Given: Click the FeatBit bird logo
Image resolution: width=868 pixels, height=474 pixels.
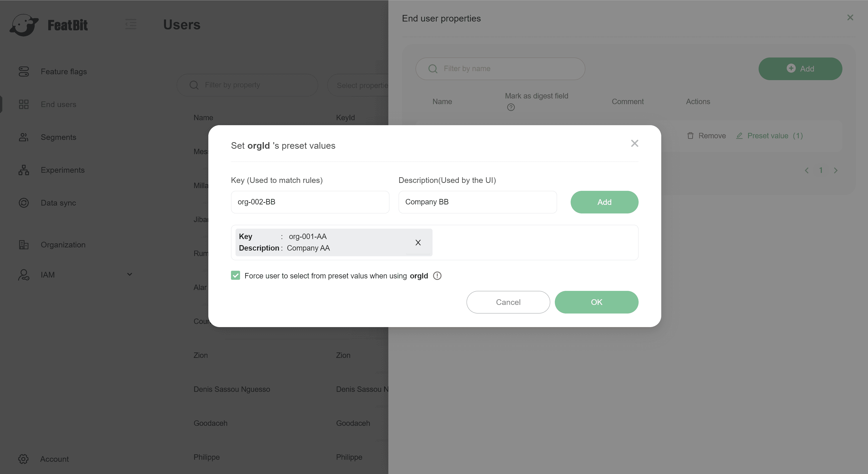Looking at the screenshot, I should click(24, 25).
